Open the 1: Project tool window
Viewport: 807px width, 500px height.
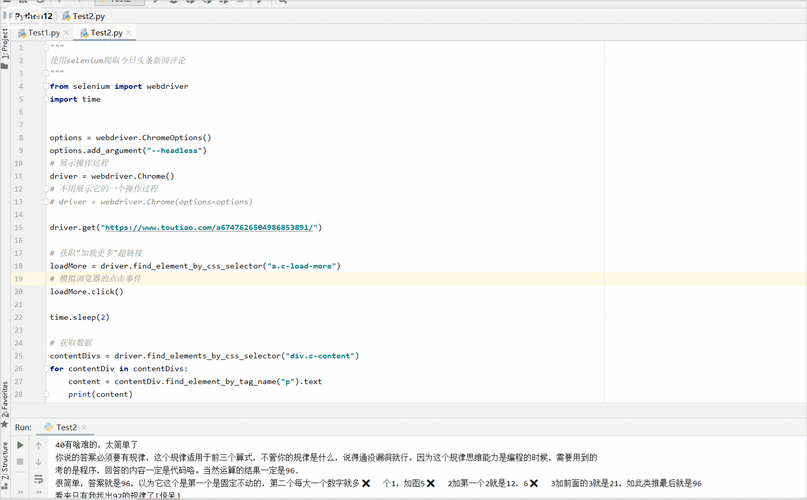click(x=5, y=48)
